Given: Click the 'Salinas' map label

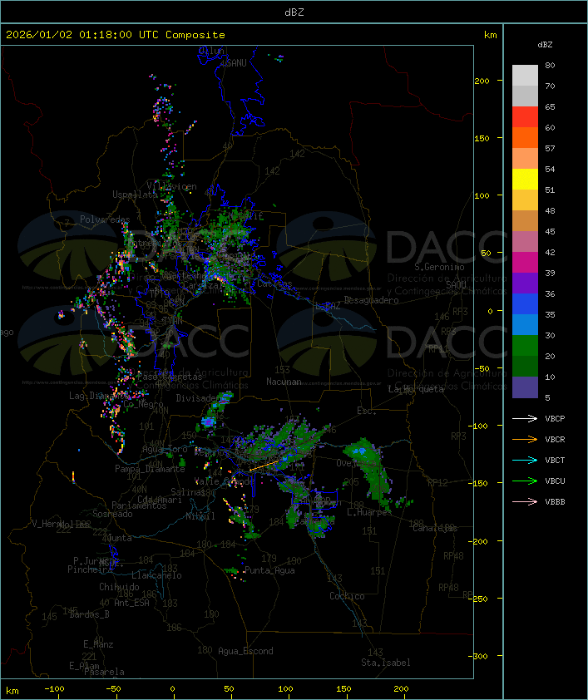Looking at the screenshot, I should point(188,492).
